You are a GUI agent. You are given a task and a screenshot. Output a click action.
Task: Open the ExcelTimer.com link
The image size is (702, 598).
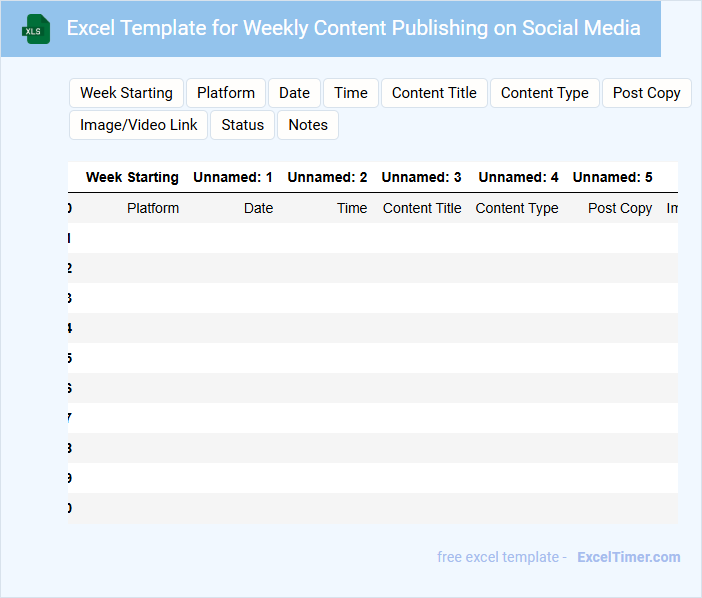628,557
